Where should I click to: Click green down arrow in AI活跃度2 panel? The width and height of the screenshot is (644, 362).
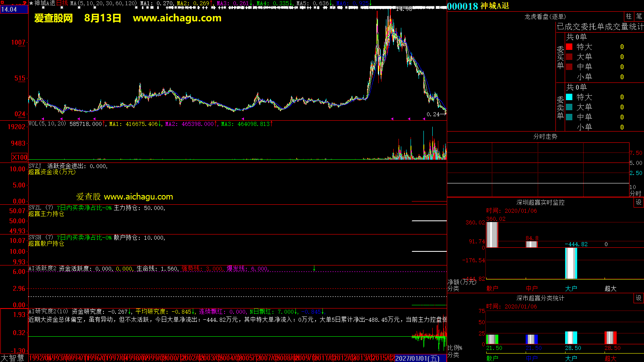(314, 268)
